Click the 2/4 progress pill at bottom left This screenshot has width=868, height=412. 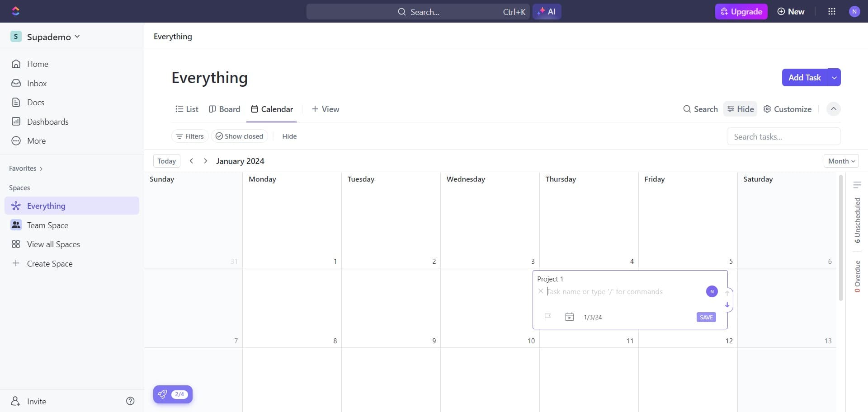point(173,394)
